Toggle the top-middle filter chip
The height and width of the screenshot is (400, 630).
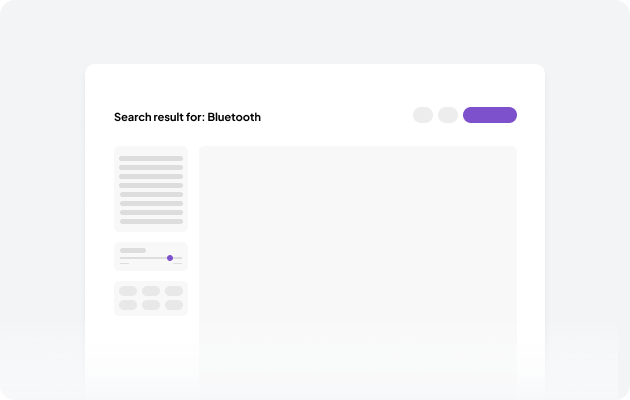tap(151, 291)
